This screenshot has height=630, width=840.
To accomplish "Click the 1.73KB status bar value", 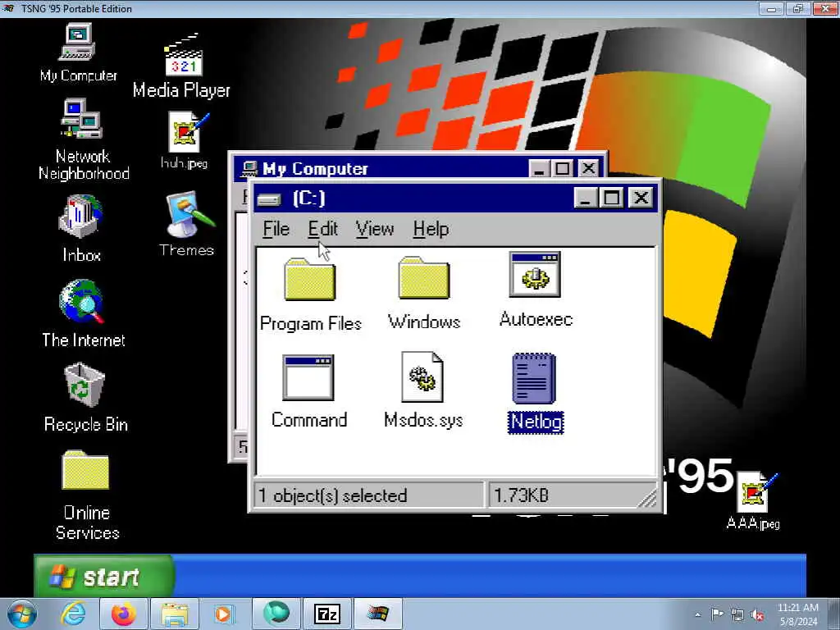I will click(521, 495).
